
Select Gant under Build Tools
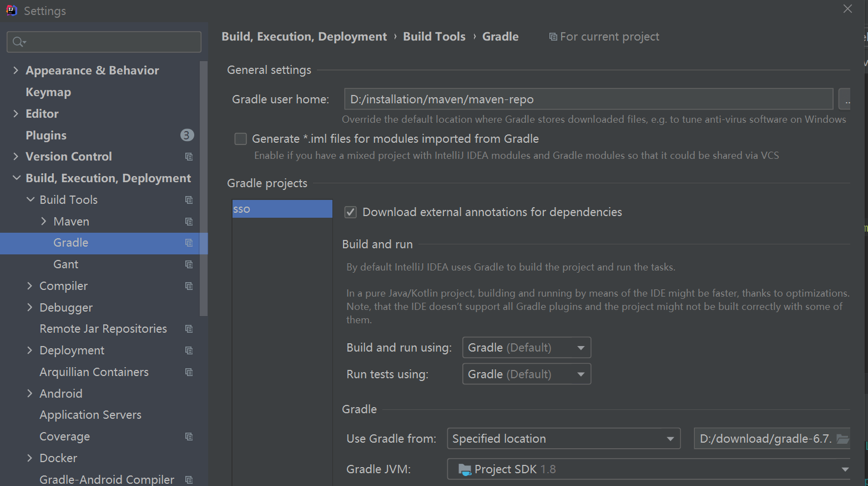[65, 264]
